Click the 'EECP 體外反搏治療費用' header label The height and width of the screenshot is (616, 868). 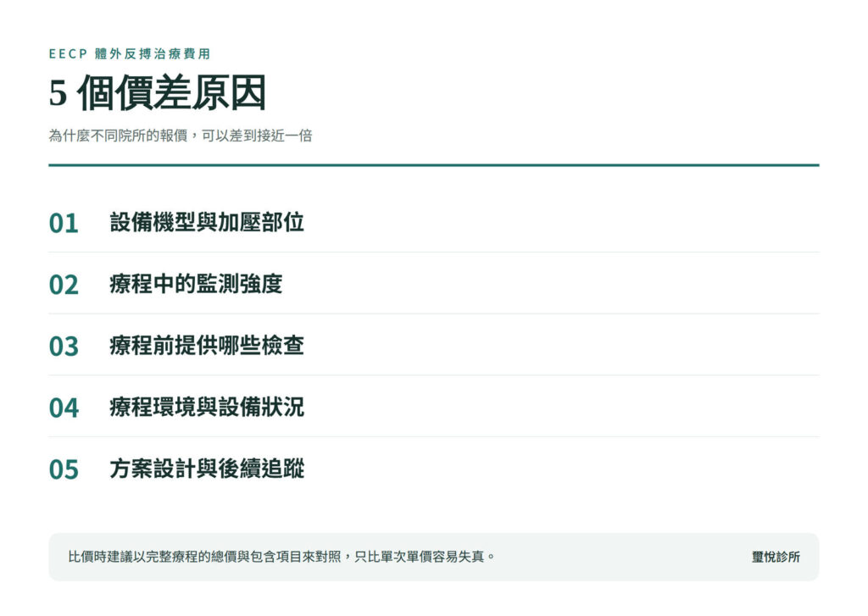tap(130, 53)
